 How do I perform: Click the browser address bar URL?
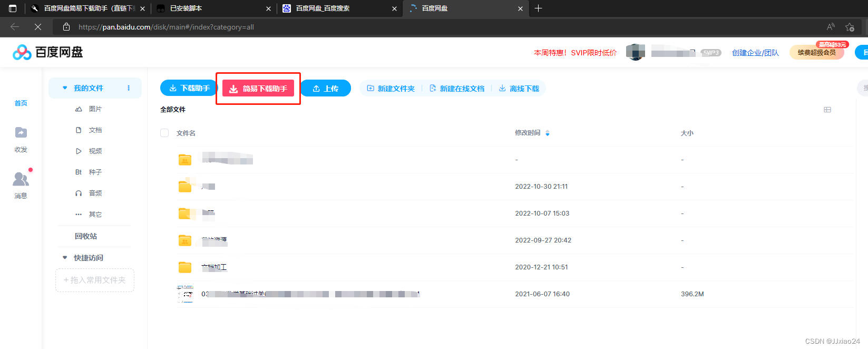pos(166,27)
